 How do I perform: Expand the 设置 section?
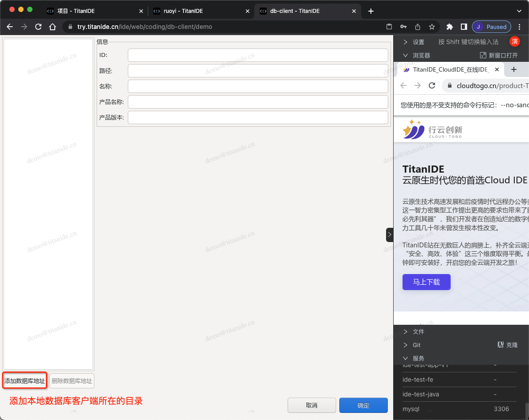pos(413,42)
